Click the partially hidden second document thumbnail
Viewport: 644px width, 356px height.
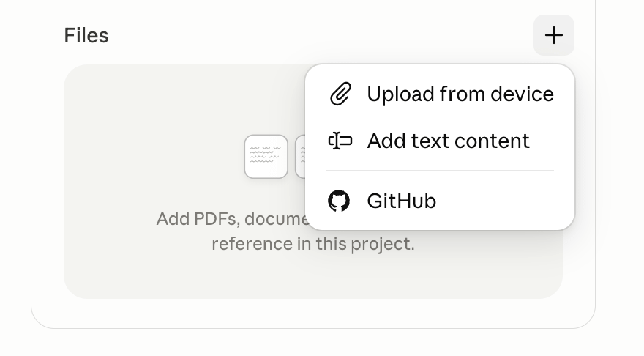pos(300,157)
